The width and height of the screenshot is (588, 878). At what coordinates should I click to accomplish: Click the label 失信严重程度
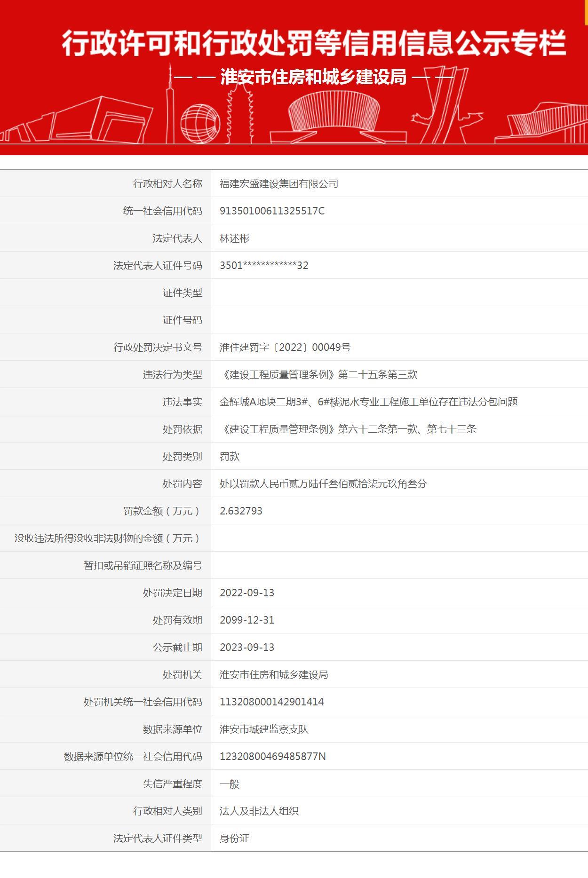pos(173,783)
